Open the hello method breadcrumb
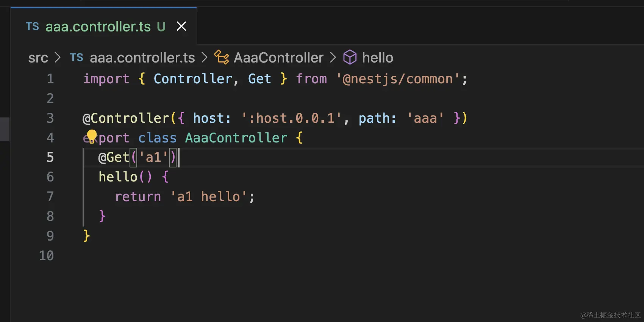Viewport: 644px width, 322px height. tap(377, 58)
